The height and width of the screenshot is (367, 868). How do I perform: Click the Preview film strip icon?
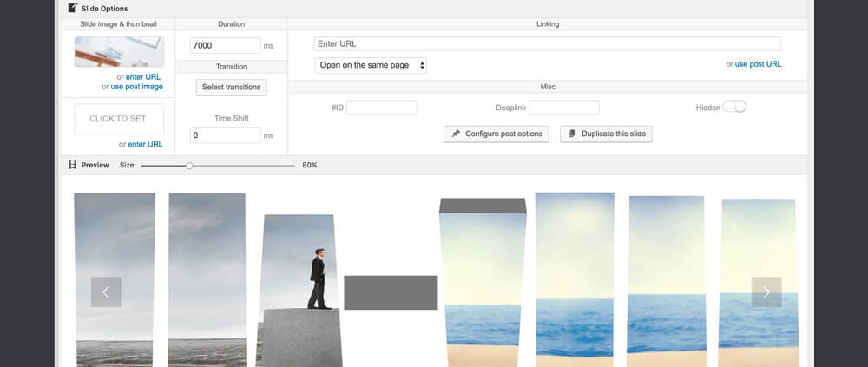pos(72,165)
